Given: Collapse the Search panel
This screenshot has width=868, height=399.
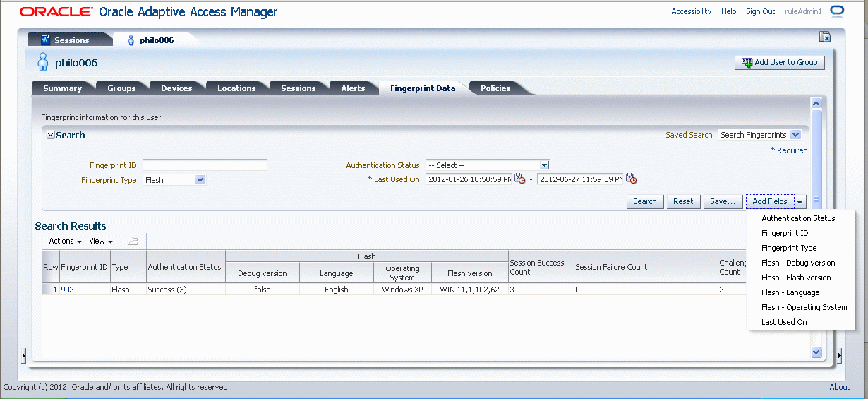Looking at the screenshot, I should [50, 135].
